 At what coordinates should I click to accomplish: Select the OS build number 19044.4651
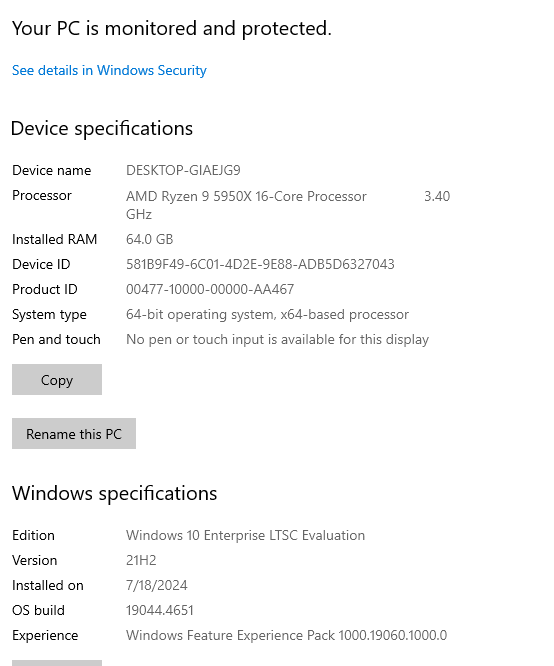click(159, 610)
